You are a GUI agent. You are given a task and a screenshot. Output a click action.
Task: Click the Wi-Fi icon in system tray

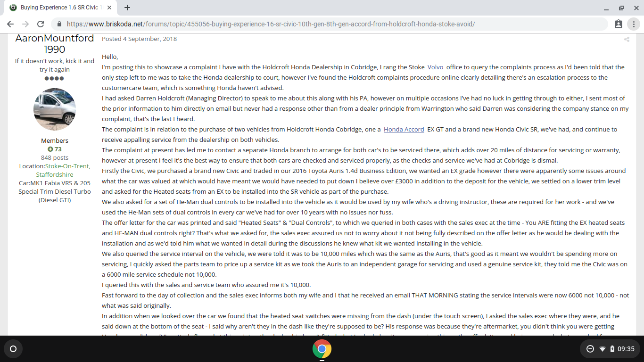click(602, 349)
